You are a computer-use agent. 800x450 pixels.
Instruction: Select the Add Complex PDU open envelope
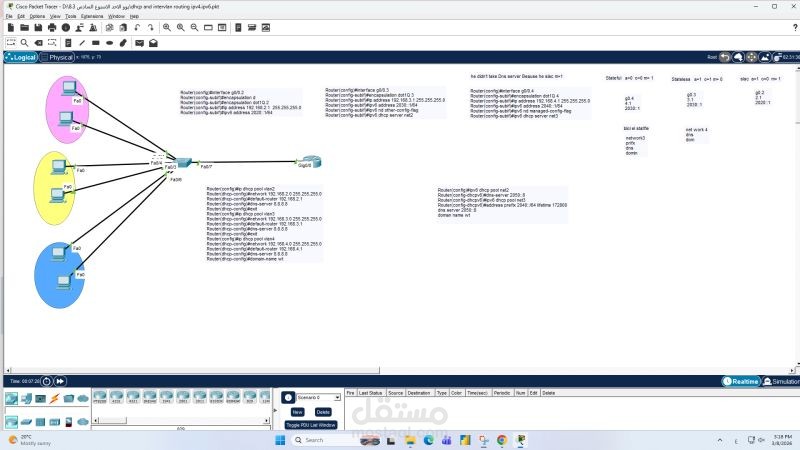(153, 43)
